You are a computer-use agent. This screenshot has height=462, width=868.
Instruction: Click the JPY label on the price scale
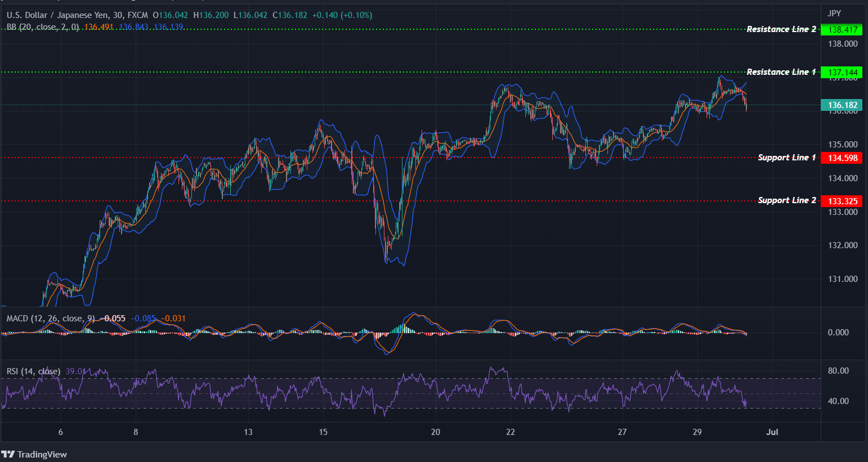[835, 12]
